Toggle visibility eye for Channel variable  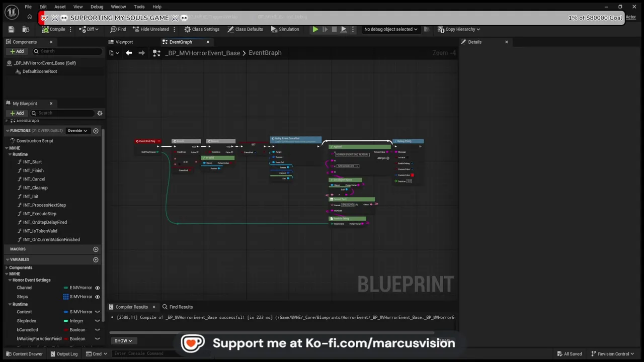[x=97, y=288]
